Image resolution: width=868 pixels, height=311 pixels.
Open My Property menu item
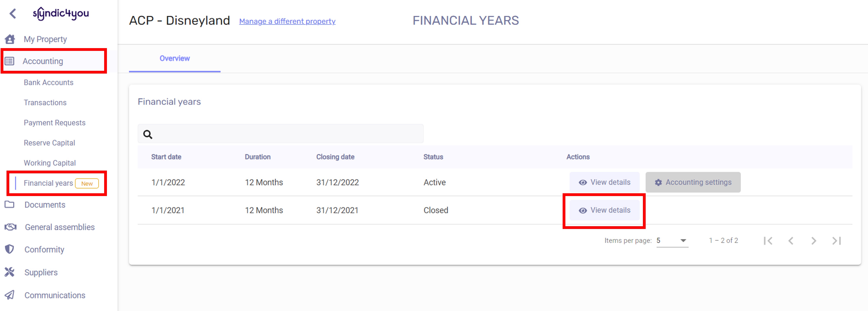click(x=45, y=39)
